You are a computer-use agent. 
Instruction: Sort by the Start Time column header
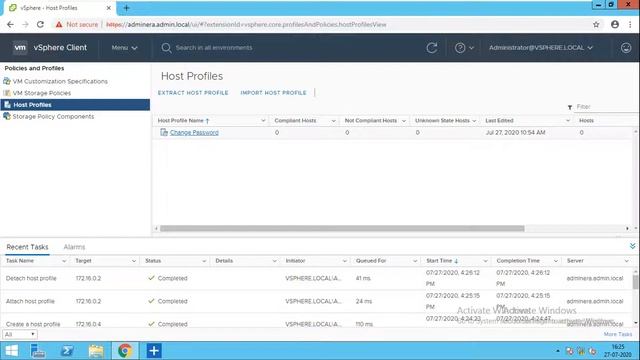point(439,261)
